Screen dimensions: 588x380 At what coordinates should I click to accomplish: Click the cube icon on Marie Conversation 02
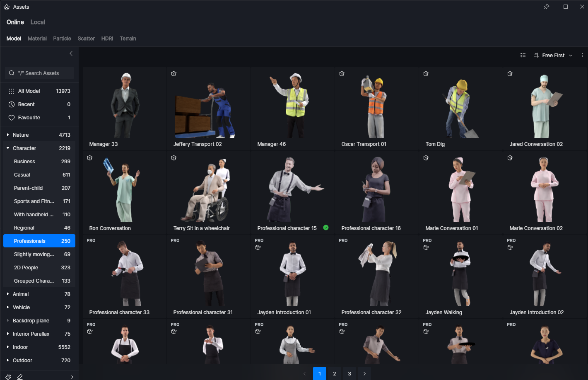point(510,158)
